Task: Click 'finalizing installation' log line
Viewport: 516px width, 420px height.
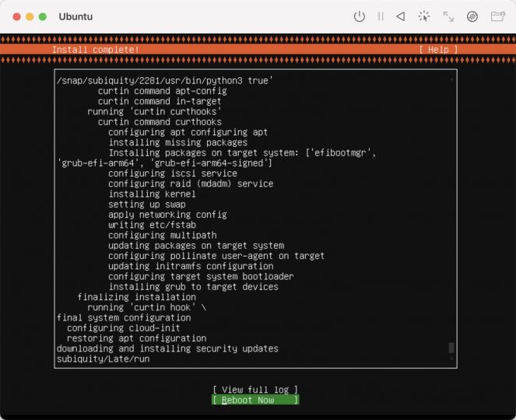Action: click(136, 297)
